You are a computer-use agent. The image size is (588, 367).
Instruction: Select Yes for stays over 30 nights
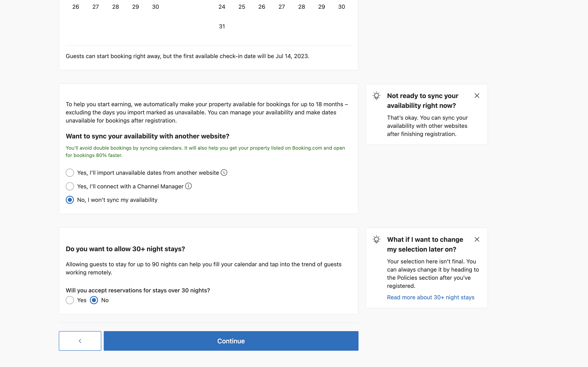70,300
